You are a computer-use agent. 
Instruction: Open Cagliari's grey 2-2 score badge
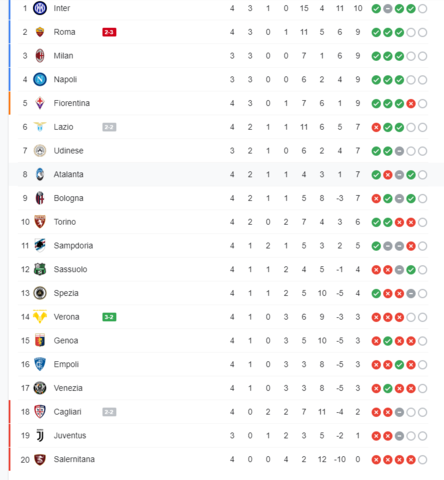(109, 412)
